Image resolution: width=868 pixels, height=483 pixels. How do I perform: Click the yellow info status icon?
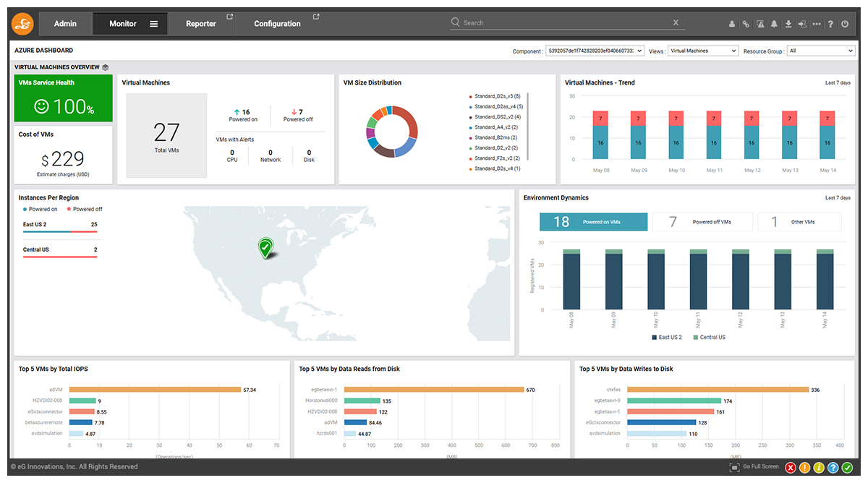pos(819,468)
